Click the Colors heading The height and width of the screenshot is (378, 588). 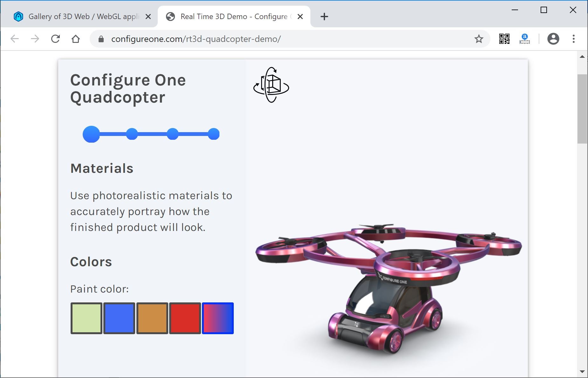[91, 262]
